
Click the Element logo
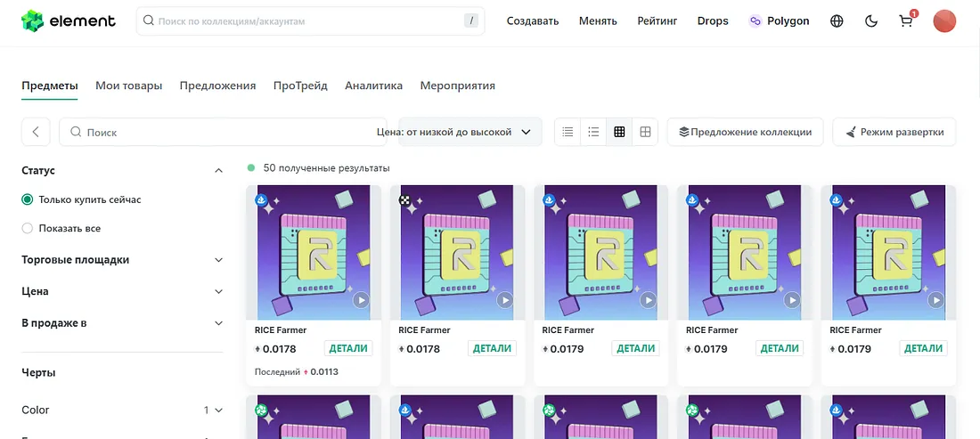tap(69, 20)
